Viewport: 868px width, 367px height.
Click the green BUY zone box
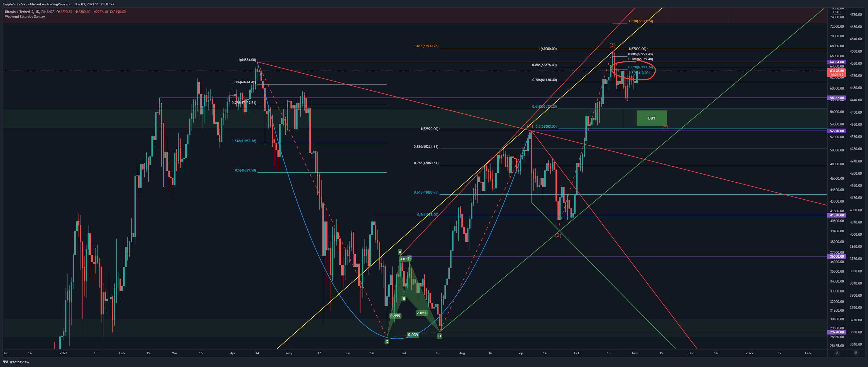(x=652, y=118)
